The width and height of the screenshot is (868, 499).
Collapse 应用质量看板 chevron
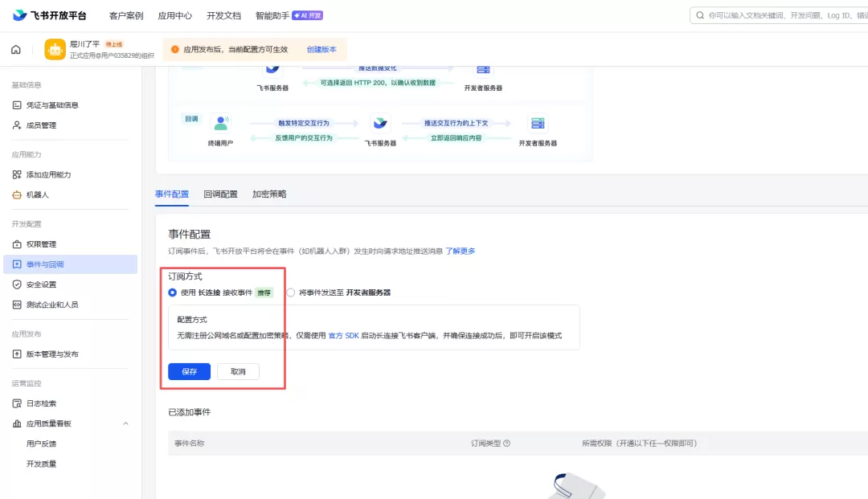[125, 423]
